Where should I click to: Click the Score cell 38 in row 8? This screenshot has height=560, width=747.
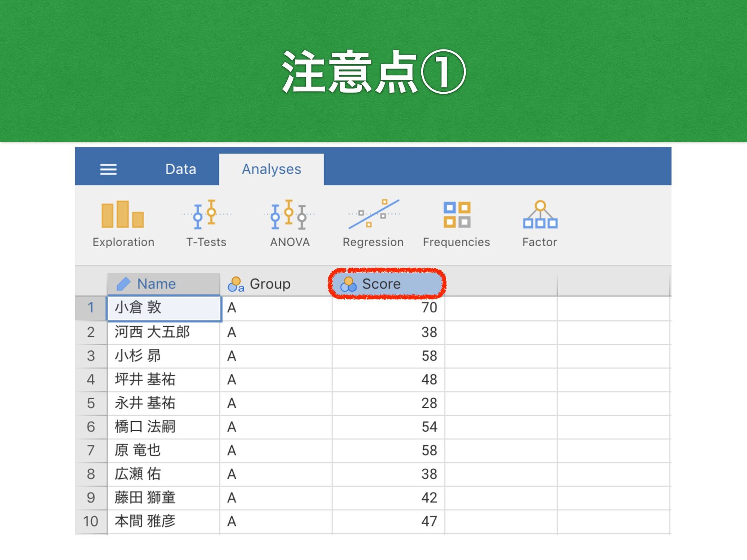[388, 474]
